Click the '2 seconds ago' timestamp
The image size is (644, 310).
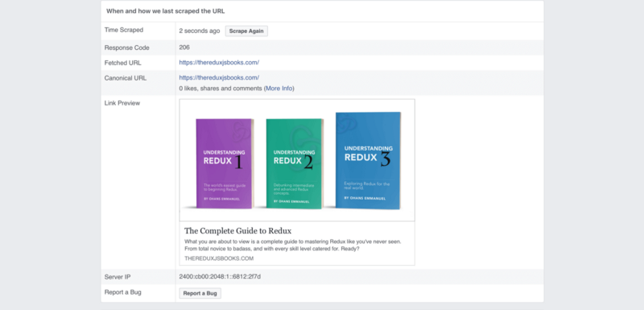[x=200, y=31]
